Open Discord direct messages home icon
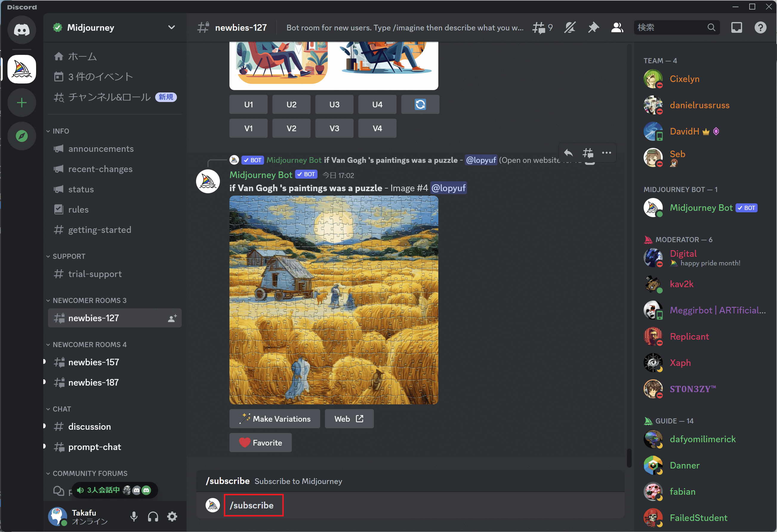The width and height of the screenshot is (777, 532). pyautogui.click(x=22, y=30)
